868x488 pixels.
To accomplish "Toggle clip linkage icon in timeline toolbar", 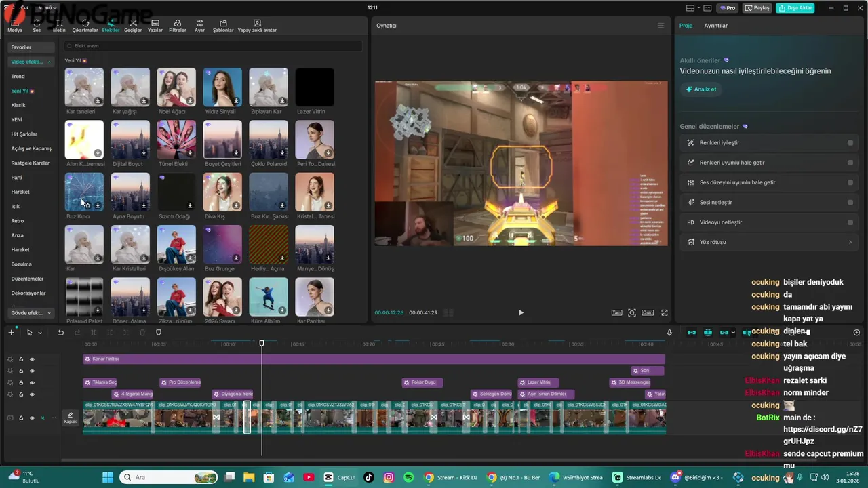I will pyautogui.click(x=724, y=333).
